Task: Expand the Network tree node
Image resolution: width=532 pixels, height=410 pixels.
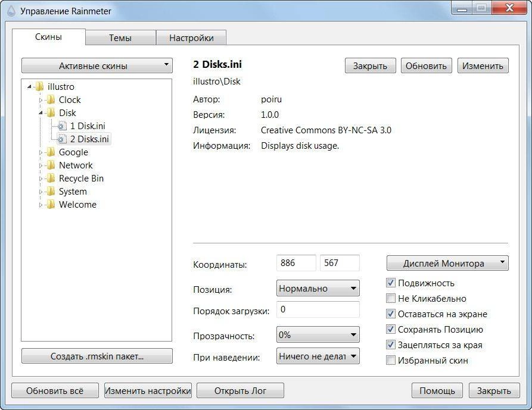Action: point(41,166)
